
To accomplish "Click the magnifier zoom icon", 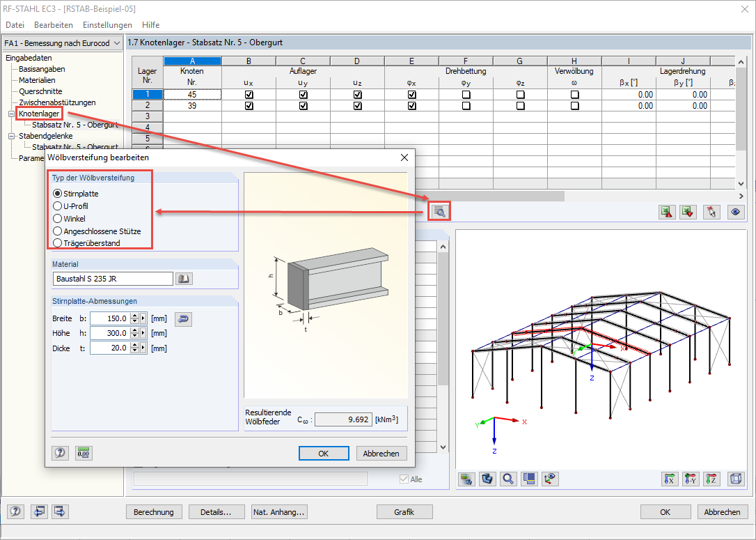I will coord(507,479).
